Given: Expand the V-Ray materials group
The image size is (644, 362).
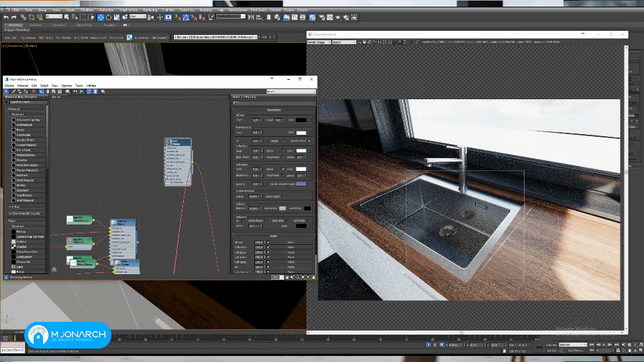Looking at the screenshot, I should (x=10, y=207).
